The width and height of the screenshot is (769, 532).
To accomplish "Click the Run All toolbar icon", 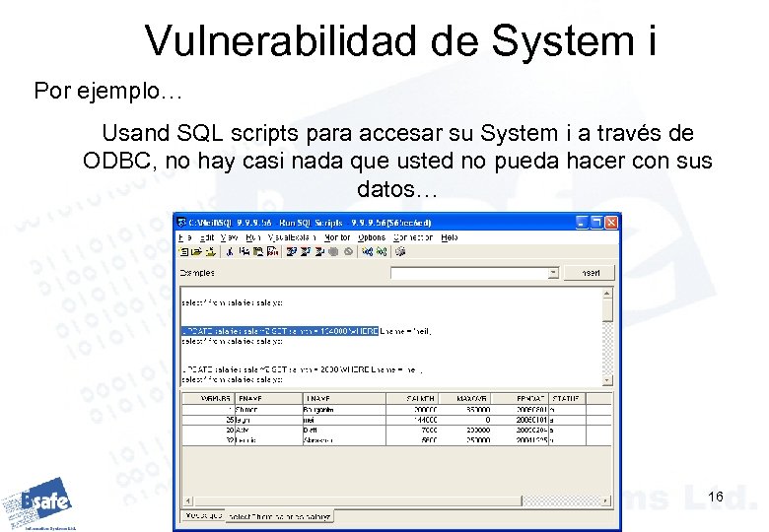I will (x=292, y=252).
